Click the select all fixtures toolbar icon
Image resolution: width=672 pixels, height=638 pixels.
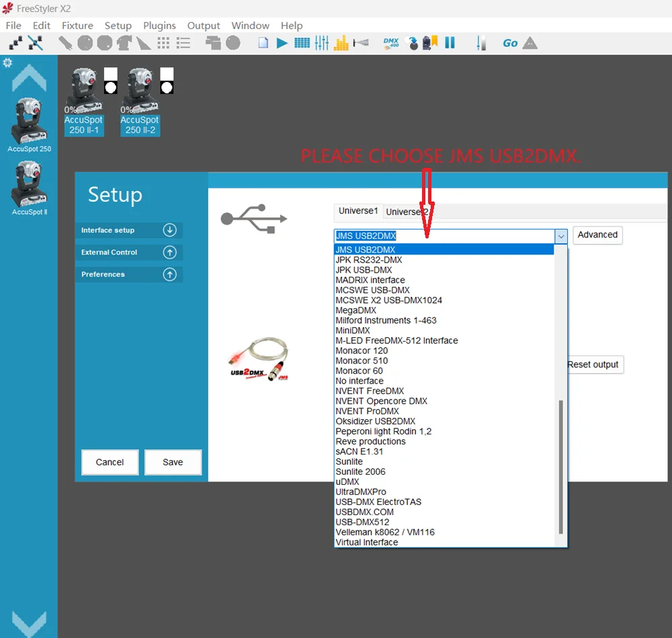tap(16, 43)
